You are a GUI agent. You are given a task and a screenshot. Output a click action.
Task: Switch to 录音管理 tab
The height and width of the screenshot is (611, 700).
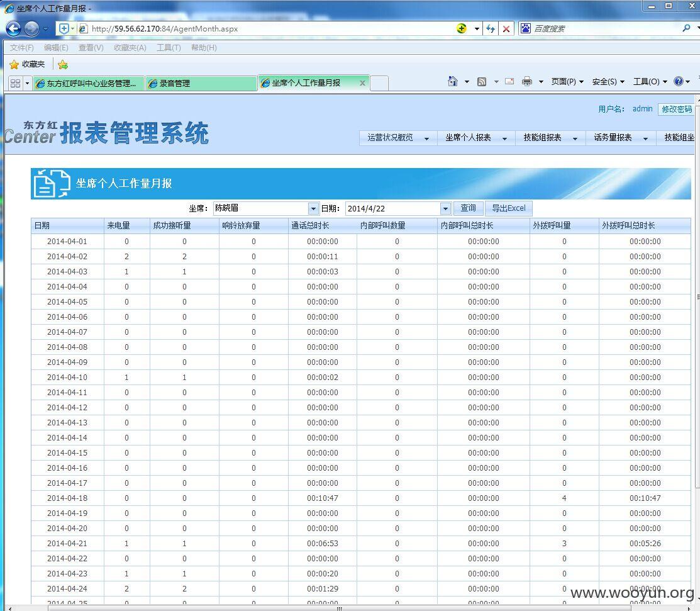click(x=201, y=83)
